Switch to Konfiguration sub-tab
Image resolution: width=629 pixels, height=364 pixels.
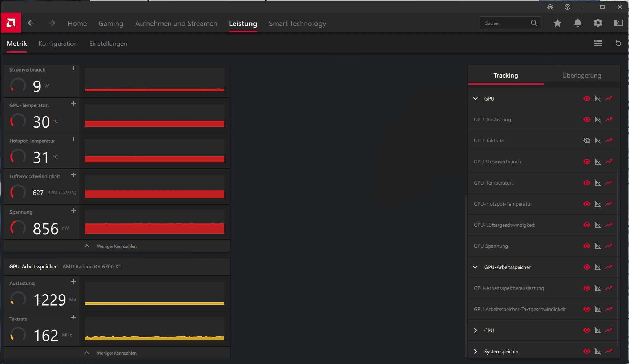58,44
